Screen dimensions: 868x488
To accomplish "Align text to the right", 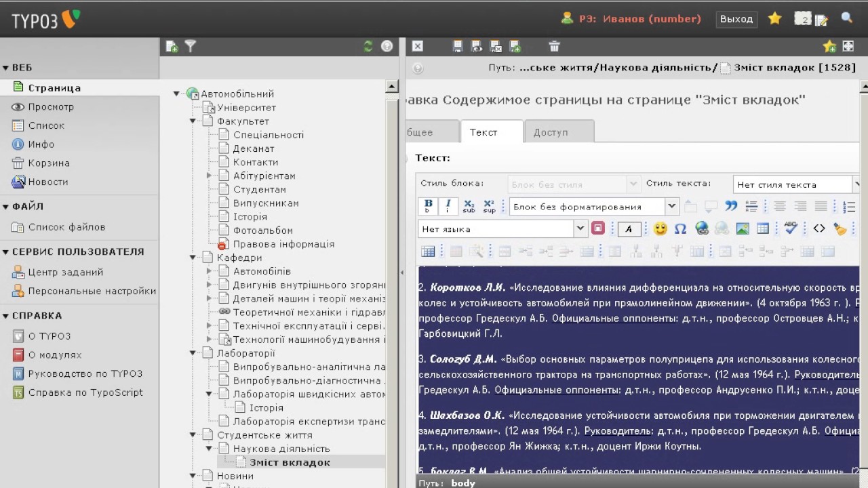I will tap(800, 206).
